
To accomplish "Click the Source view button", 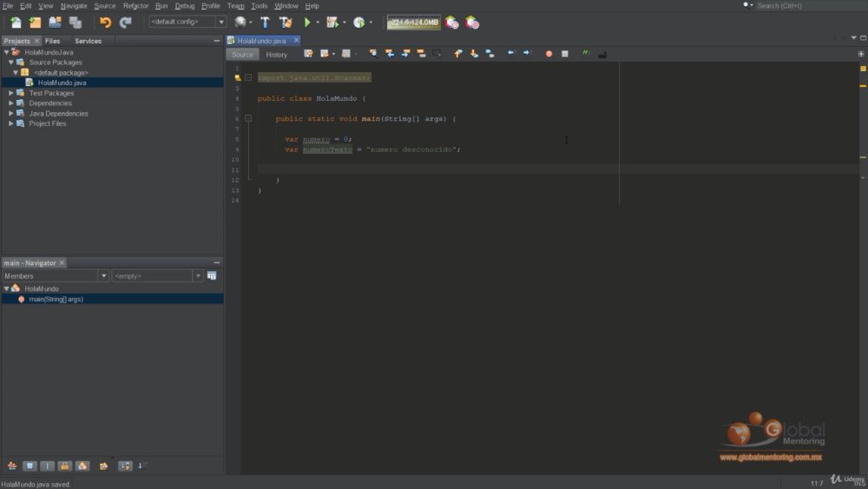I will tap(242, 54).
